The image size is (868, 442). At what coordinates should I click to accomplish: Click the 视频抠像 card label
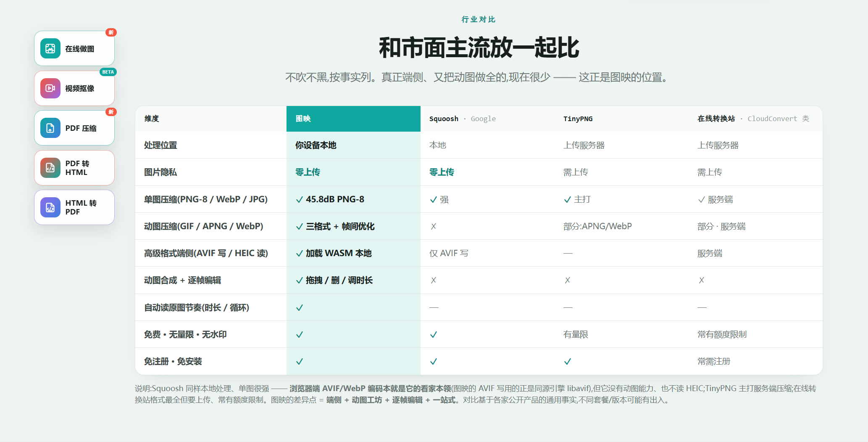80,88
